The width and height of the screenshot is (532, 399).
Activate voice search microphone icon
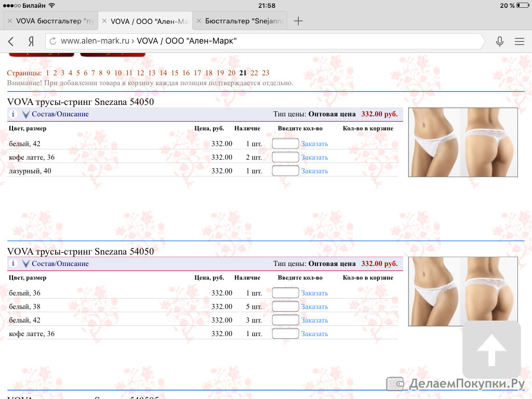[x=499, y=42]
